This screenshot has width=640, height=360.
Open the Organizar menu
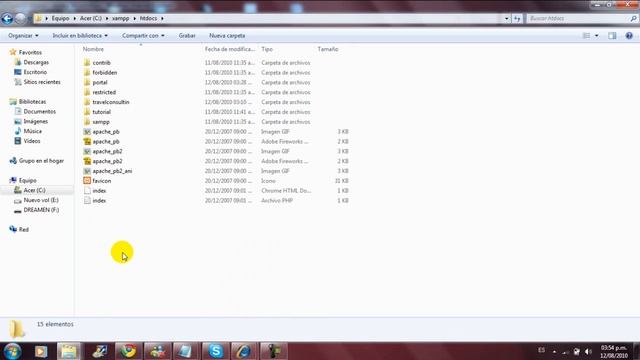23,36
